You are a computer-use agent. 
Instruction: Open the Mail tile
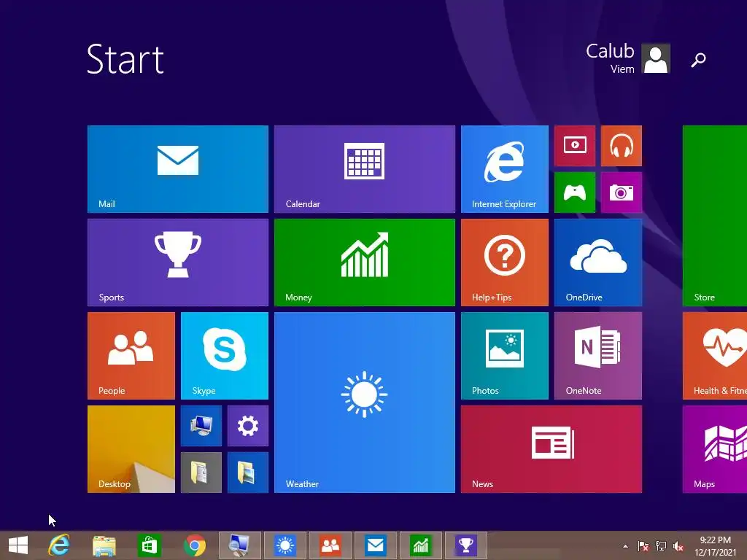[178, 169]
